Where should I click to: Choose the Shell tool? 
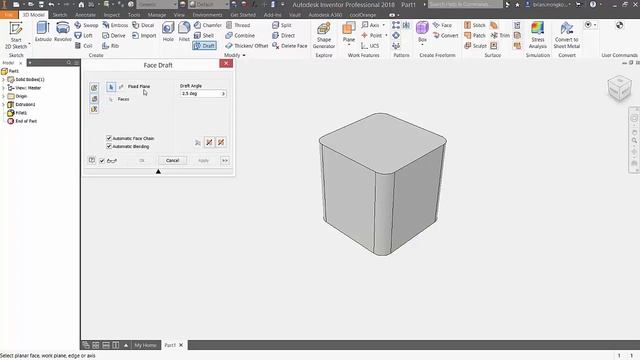(204, 36)
